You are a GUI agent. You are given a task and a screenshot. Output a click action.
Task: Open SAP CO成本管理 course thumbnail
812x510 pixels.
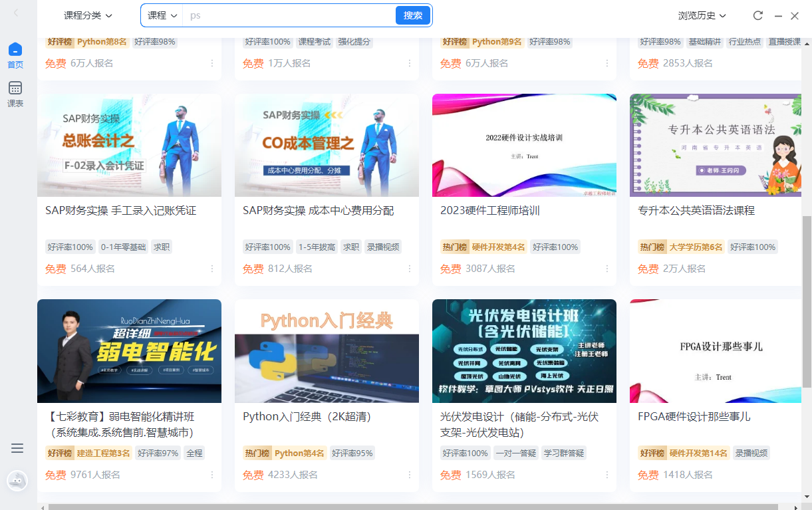point(327,145)
